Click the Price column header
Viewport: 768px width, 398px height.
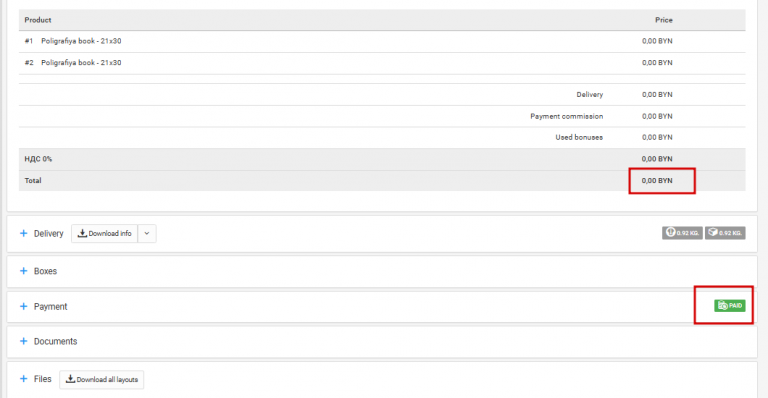[664, 20]
